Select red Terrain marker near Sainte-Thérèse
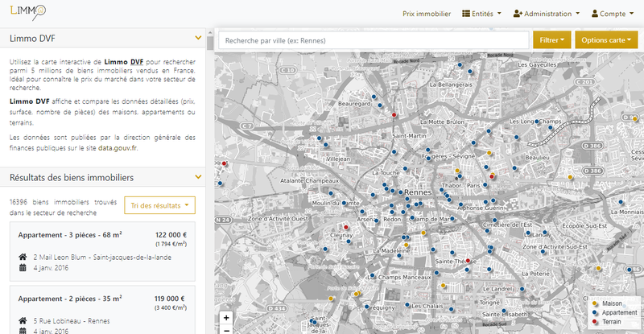Viewport: 644px width, 334px height. tap(468, 261)
